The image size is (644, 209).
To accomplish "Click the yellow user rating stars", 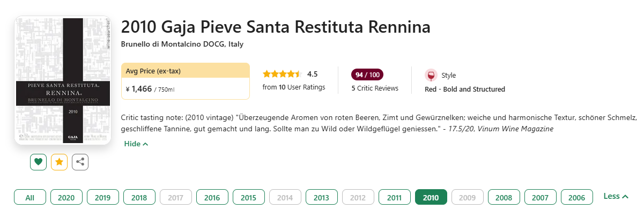I will point(283,74).
